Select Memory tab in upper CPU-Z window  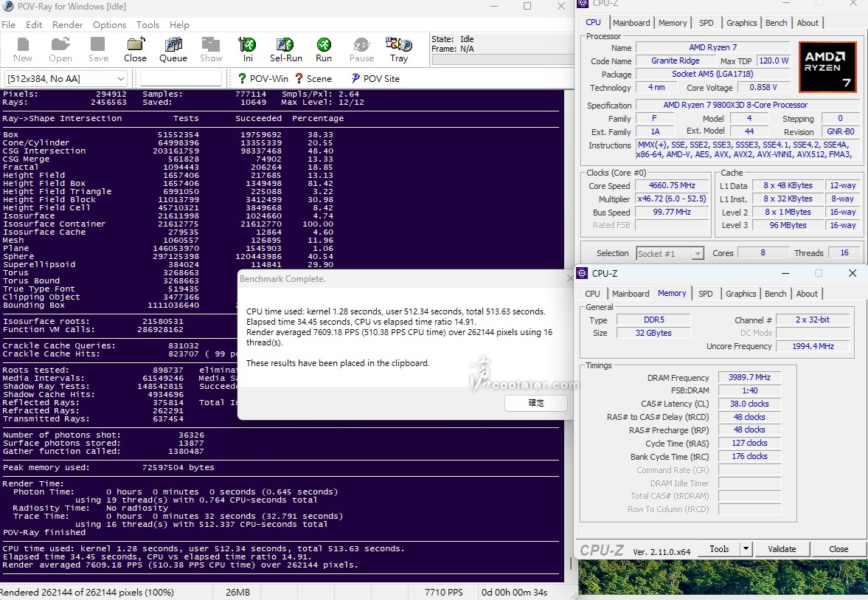(x=673, y=23)
